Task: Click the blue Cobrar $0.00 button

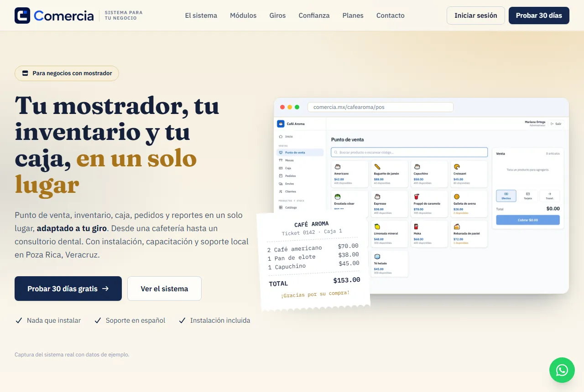Action: [528, 220]
